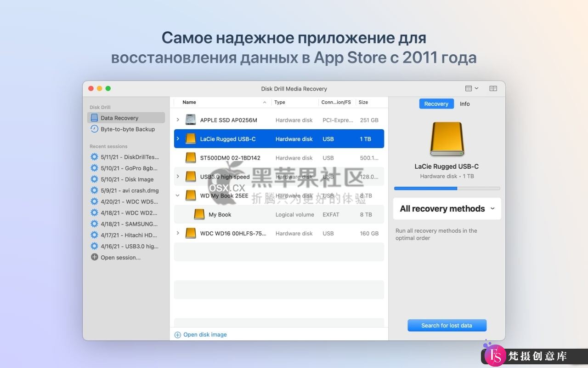588x368 pixels.
Task: Click the plus icon next to Open disk image
Action: point(178,335)
